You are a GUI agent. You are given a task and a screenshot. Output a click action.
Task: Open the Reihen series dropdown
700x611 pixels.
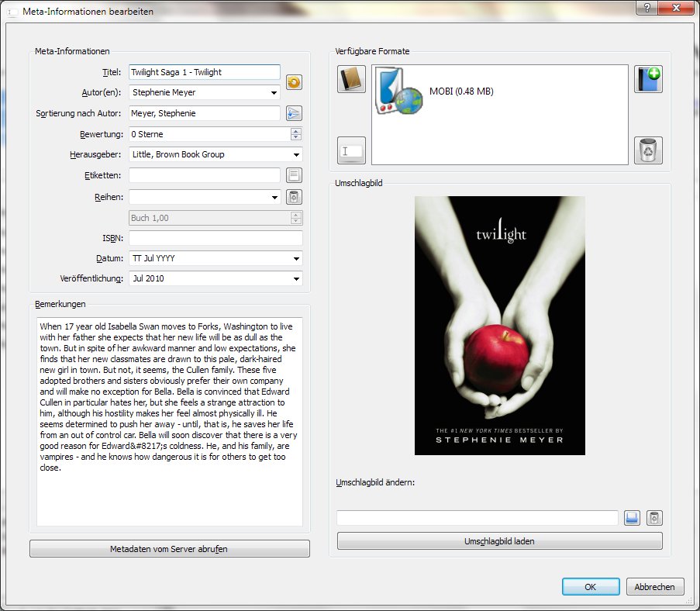click(x=274, y=198)
